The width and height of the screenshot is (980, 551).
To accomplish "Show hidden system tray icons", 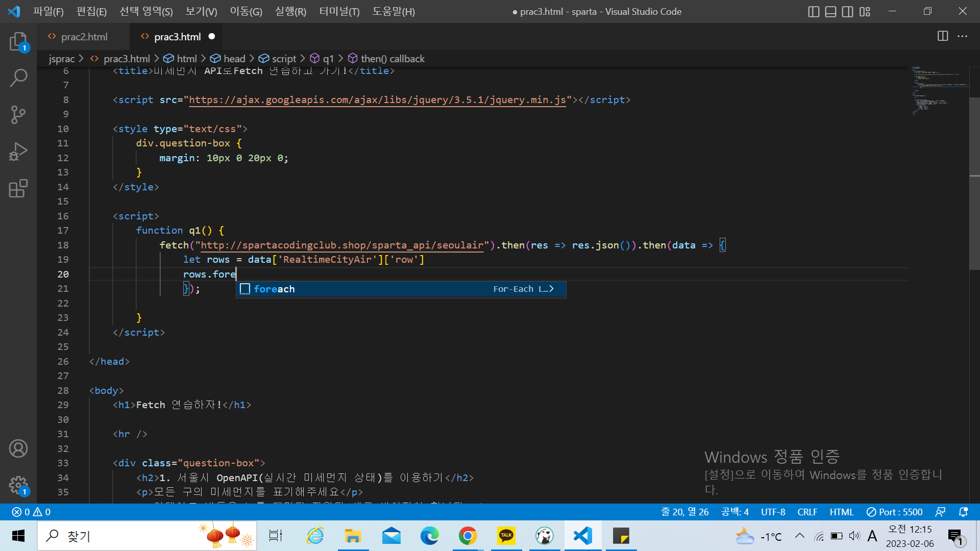I will (800, 536).
